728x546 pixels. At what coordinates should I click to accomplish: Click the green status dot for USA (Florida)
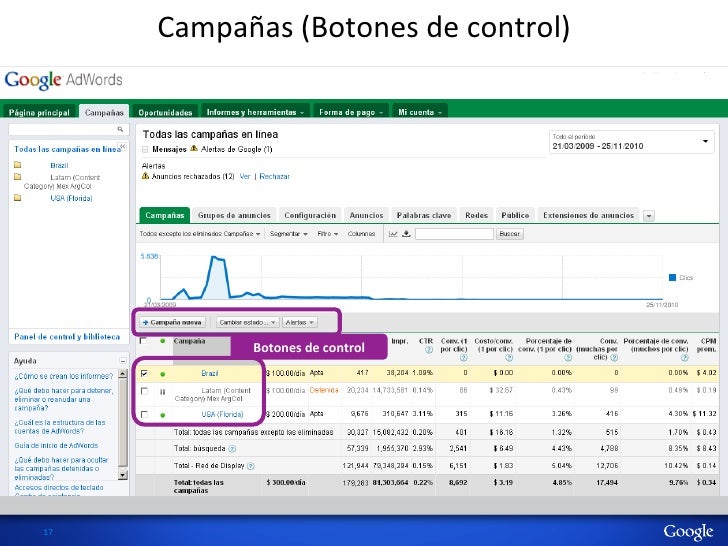162,415
